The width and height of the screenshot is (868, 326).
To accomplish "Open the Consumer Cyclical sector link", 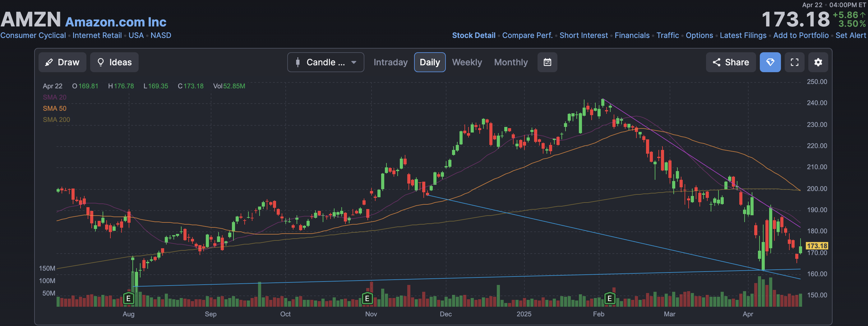I will tap(33, 35).
